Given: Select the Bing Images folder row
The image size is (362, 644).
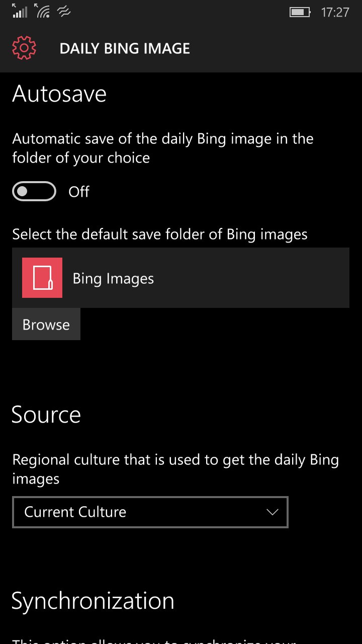Looking at the screenshot, I should pos(180,278).
